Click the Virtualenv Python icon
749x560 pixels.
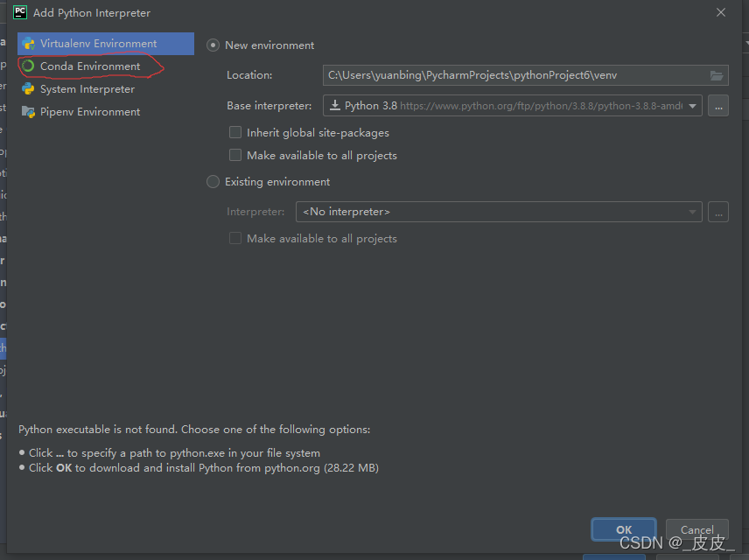click(x=28, y=44)
